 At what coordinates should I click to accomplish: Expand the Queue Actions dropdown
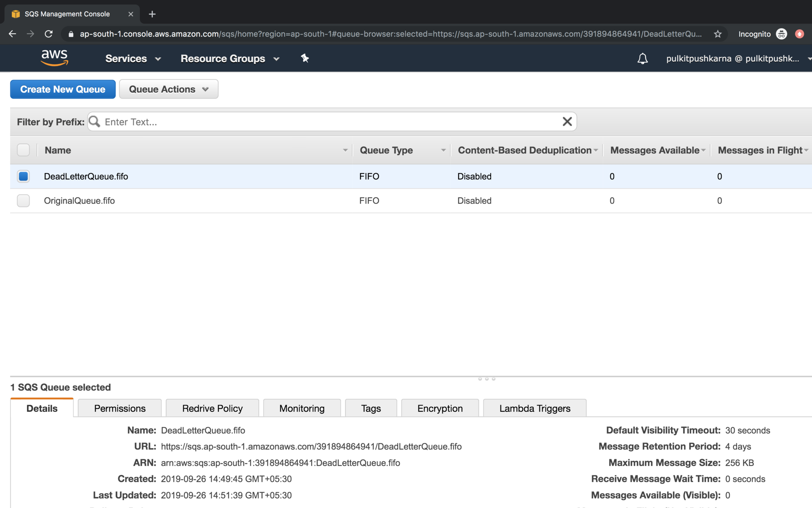[x=168, y=89]
